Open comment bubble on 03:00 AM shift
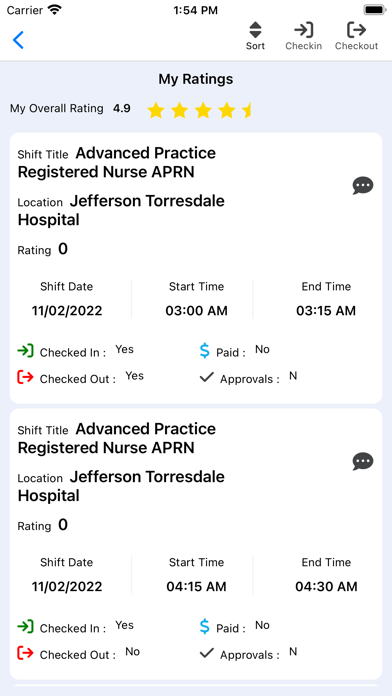392x696 pixels. coord(363,186)
